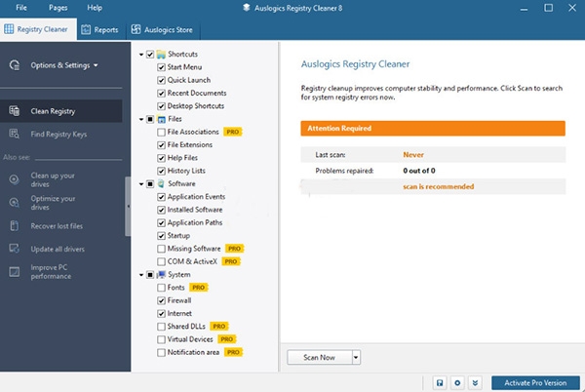Click the PRO badge beside File Associations
The width and height of the screenshot is (585, 392).
(233, 132)
